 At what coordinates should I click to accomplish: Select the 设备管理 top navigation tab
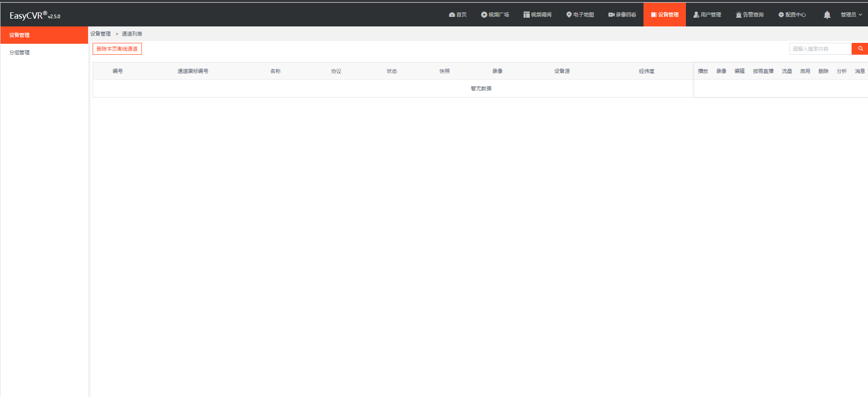coord(664,15)
